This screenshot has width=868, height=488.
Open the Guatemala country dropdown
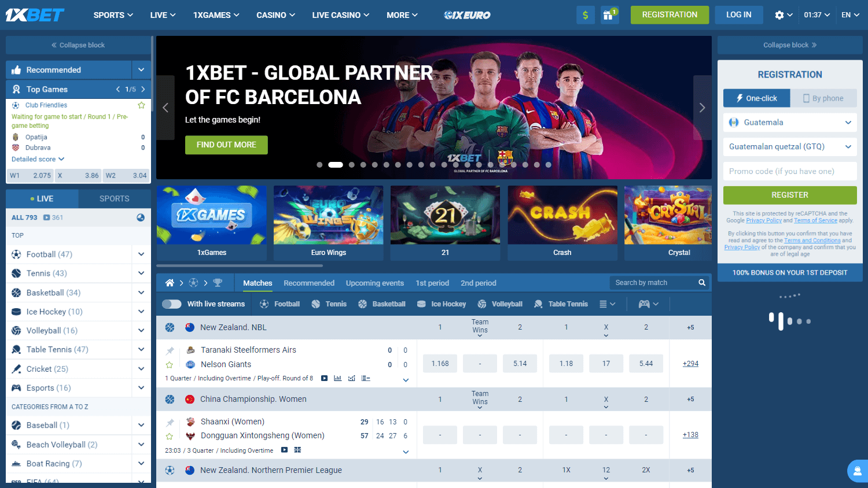[790, 123]
